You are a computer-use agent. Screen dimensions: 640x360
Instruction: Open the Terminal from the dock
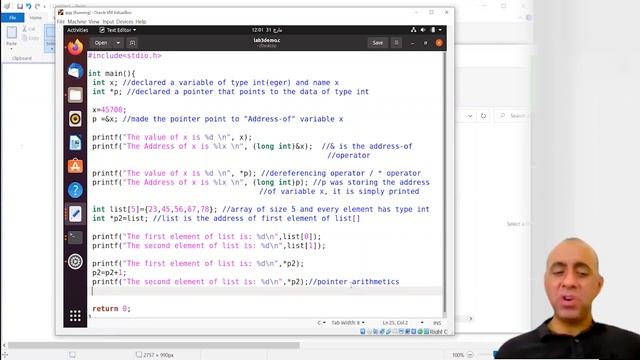pos(75,238)
